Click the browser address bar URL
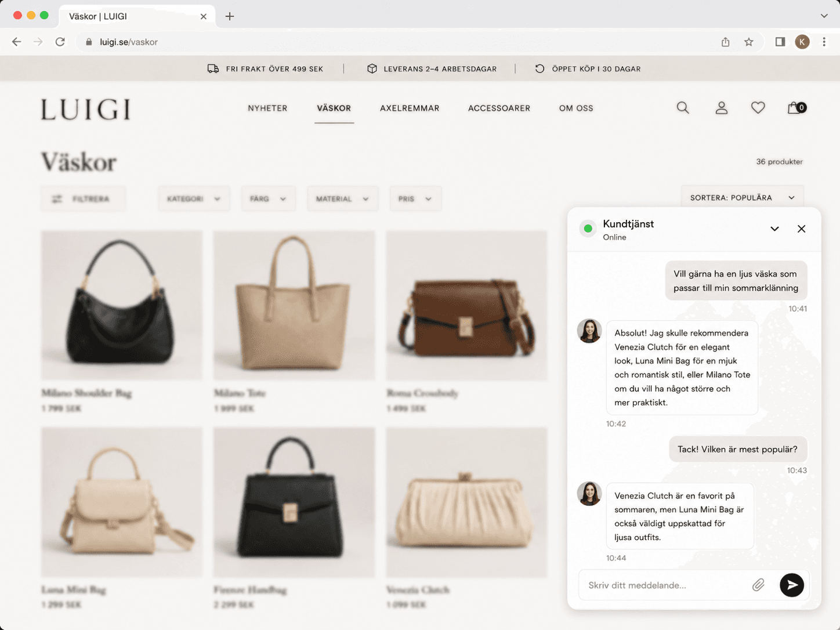This screenshot has height=630, width=840. tap(129, 42)
